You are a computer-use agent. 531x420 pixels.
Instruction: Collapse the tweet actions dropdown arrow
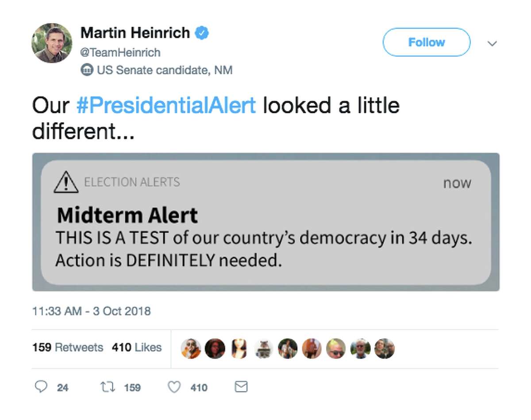(493, 44)
